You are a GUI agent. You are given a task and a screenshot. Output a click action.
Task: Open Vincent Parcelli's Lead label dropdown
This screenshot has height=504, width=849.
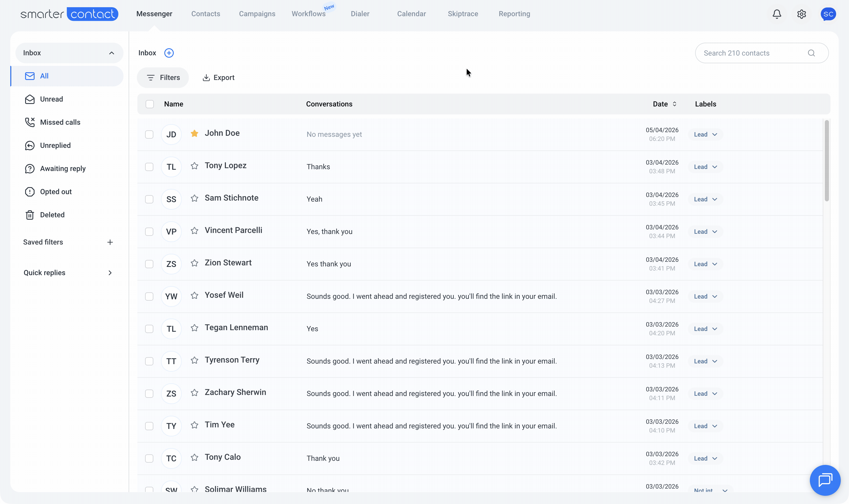(x=705, y=232)
